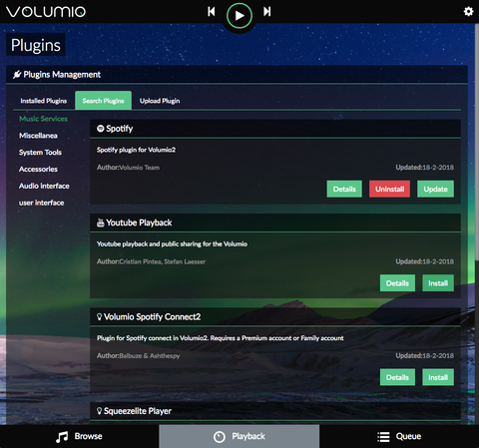
Task: Show the System Tools category
Action: pos(40,153)
